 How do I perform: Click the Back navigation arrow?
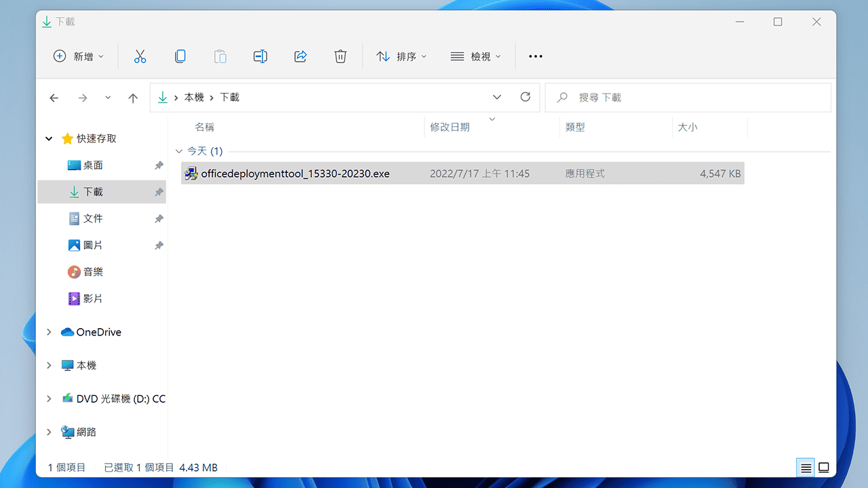pos(54,97)
